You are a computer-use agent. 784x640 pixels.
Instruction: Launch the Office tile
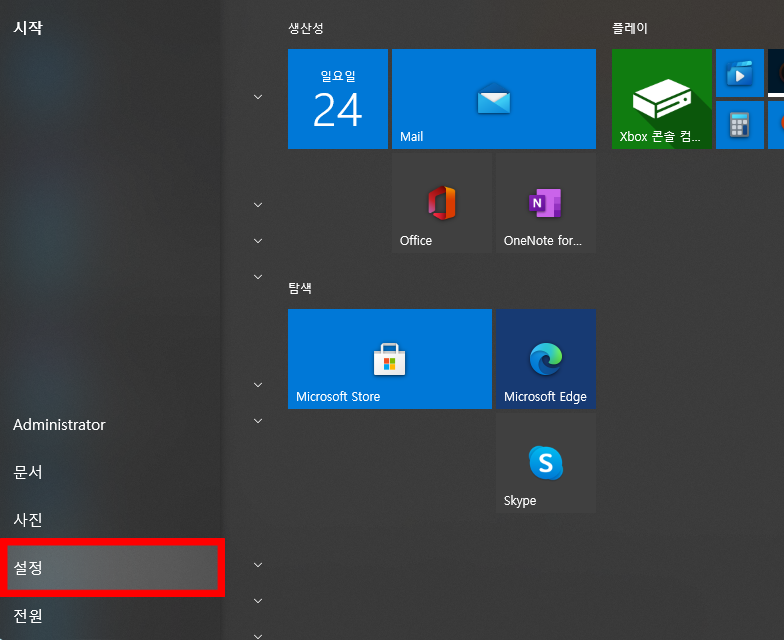(x=442, y=202)
